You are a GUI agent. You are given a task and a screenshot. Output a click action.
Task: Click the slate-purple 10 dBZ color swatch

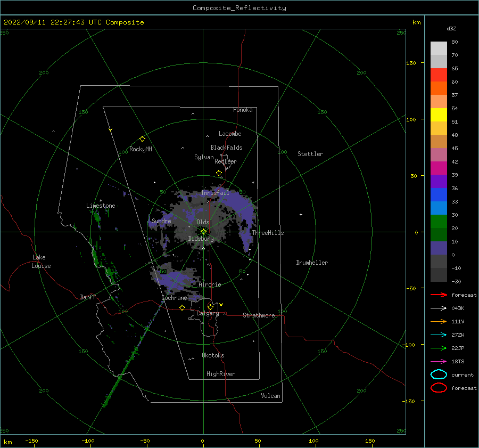click(439, 248)
